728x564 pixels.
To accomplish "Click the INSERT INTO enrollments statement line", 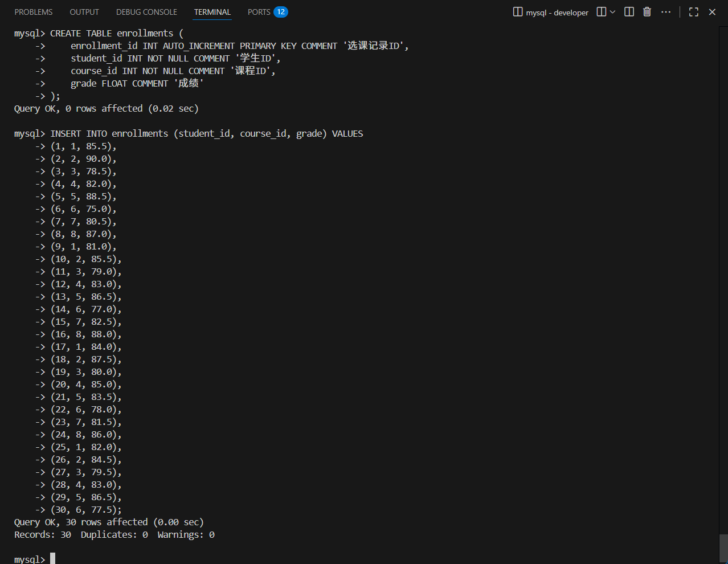I will point(206,134).
